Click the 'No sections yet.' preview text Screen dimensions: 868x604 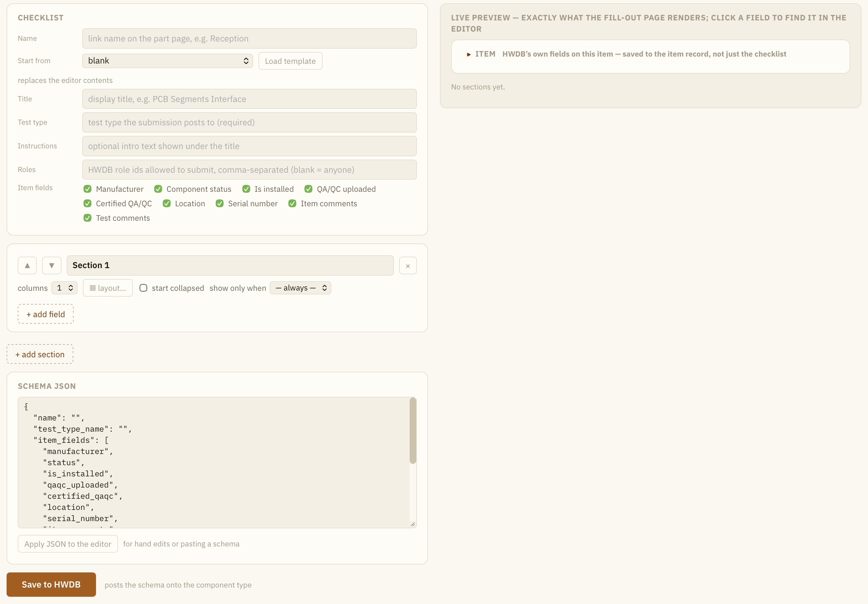click(x=478, y=87)
